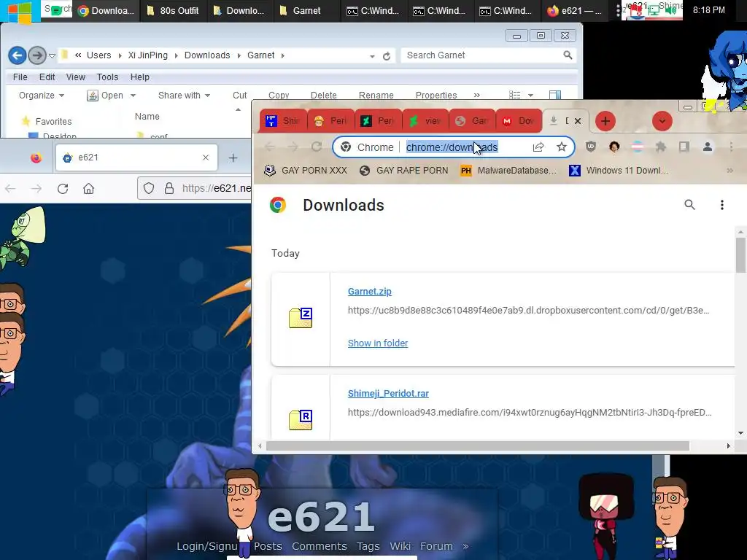Screen dimensions: 747x560
Task: Click the 80s Outfit taskbar button
Action: point(173,10)
